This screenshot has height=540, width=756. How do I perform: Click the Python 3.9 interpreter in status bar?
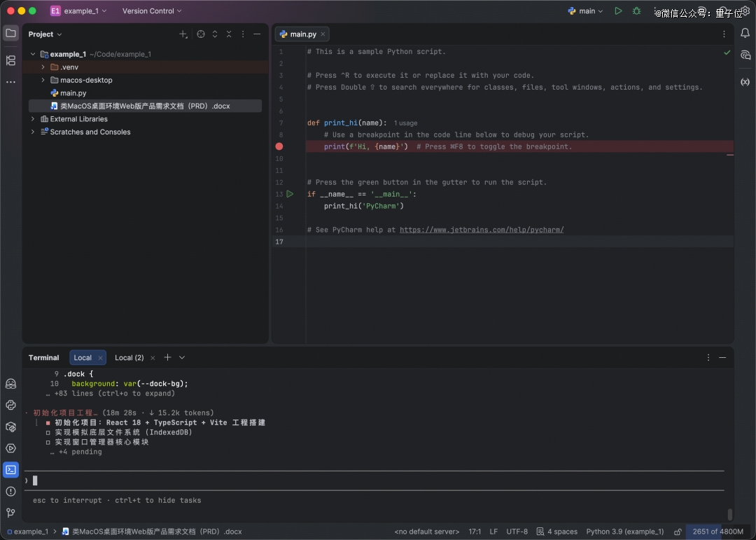(x=624, y=532)
